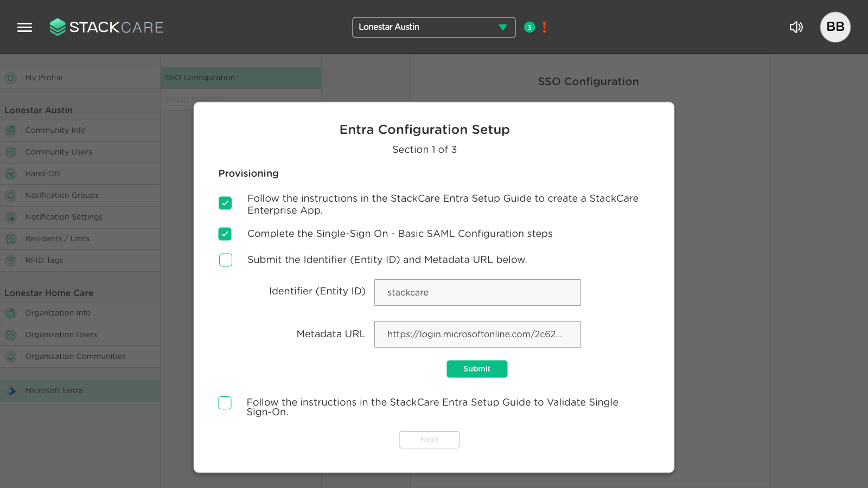Go to Organization Communities
868x488 pixels.
click(x=80, y=357)
